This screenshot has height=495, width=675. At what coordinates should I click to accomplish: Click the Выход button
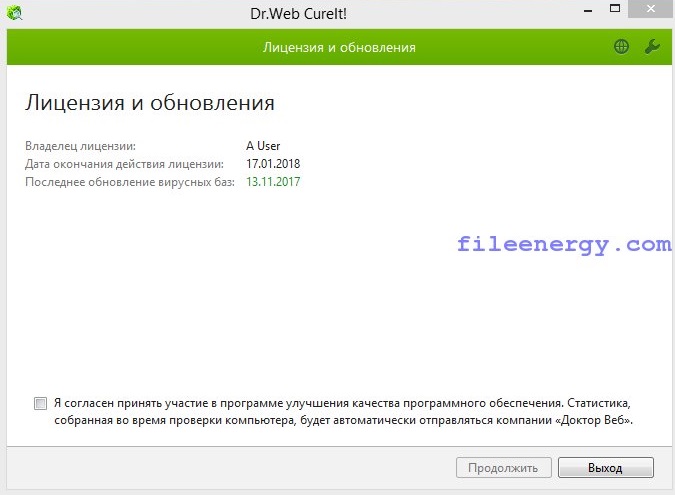(606, 467)
